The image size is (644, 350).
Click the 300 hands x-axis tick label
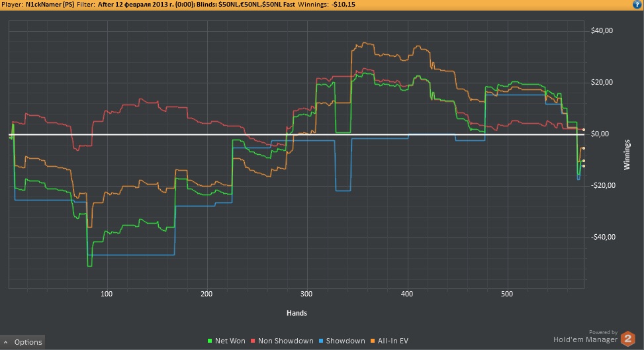pos(306,293)
